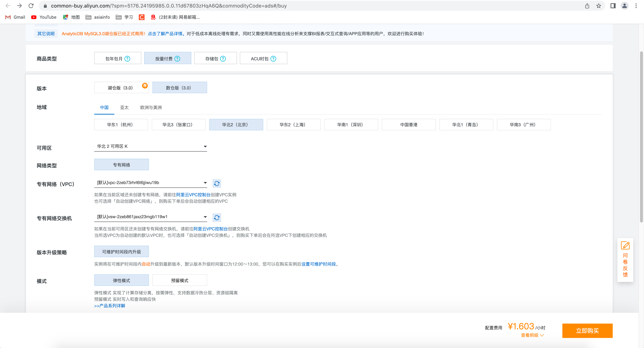Select ACU时包 product type
This screenshot has width=644, height=348.
click(264, 58)
